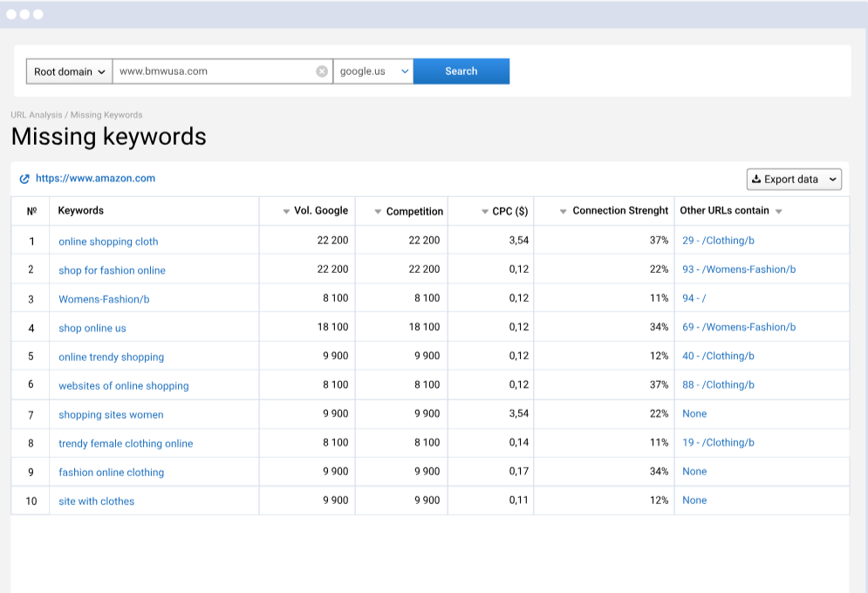Open the keyword link site with clothes
Viewport: 868px width, 593px height.
point(96,501)
